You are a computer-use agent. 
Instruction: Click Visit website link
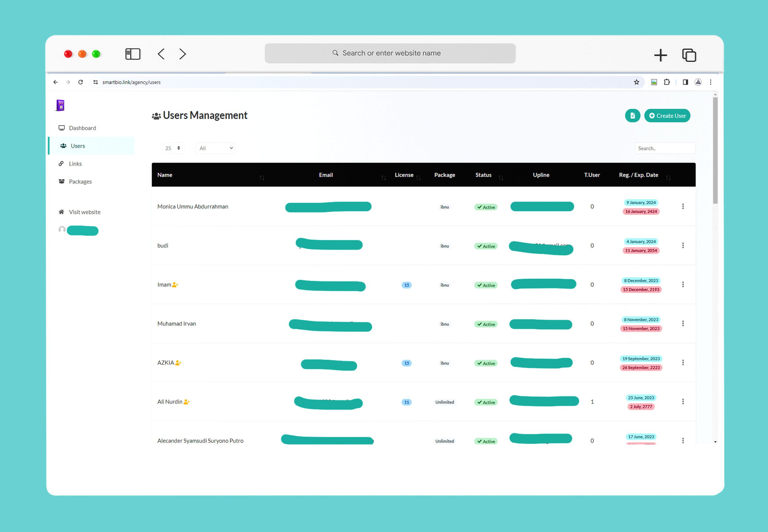(x=84, y=212)
